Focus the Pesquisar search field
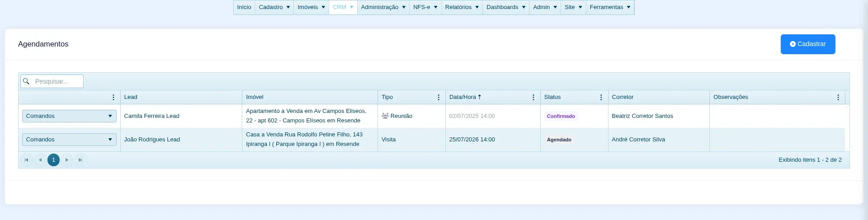This screenshot has height=220, width=868. 52,81
